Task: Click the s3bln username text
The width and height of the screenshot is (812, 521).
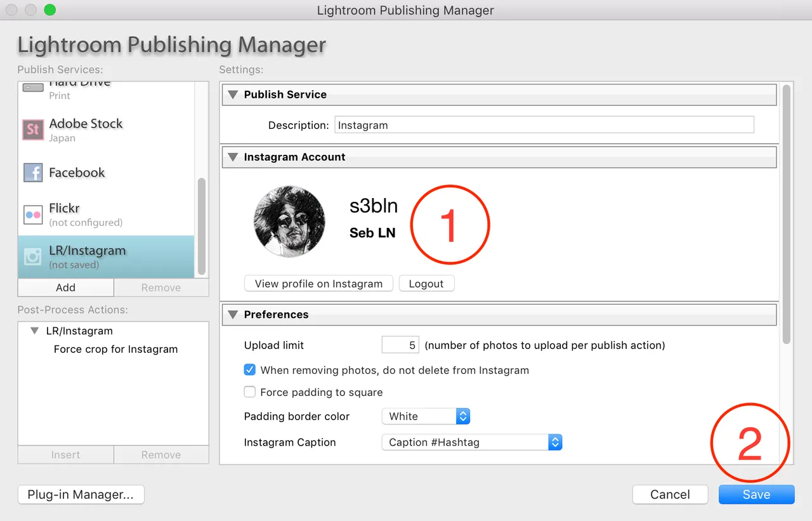Action: [374, 206]
